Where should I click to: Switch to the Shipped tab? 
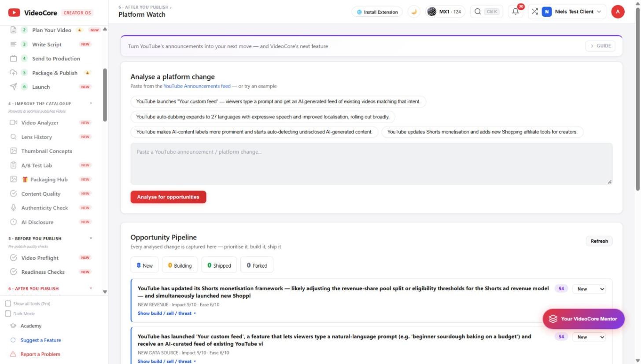click(x=219, y=265)
